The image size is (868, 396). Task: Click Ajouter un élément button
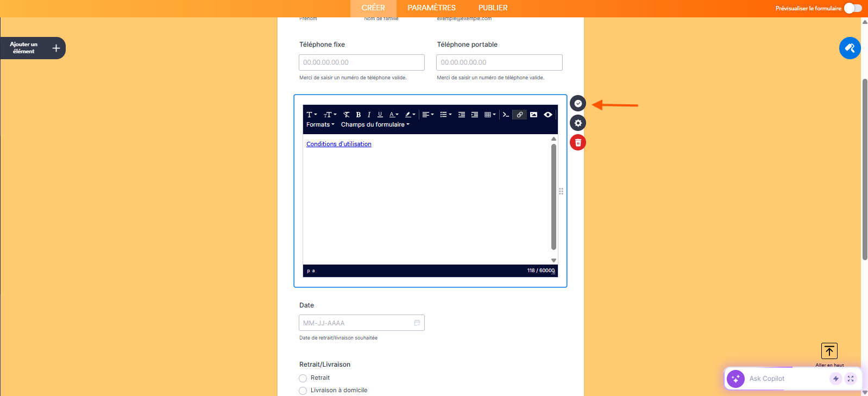[33, 48]
